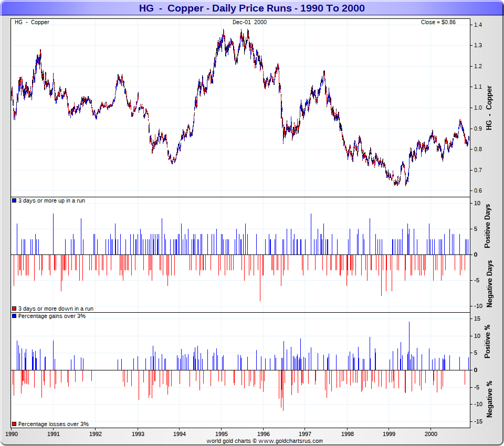Image resolution: width=504 pixels, height=446 pixels.
Task: Click the 1997 x-axis label
Action: [x=305, y=434]
